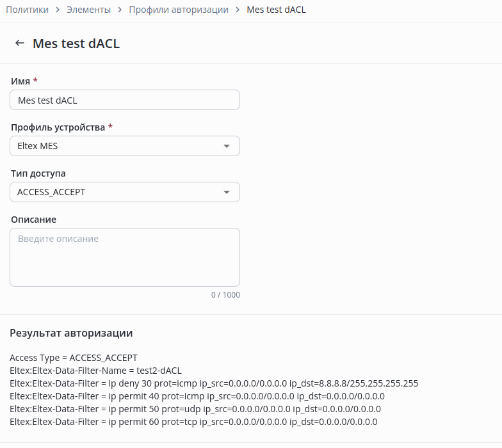The image size is (502, 448).
Task: Click into the Описание text area
Action: click(125, 257)
